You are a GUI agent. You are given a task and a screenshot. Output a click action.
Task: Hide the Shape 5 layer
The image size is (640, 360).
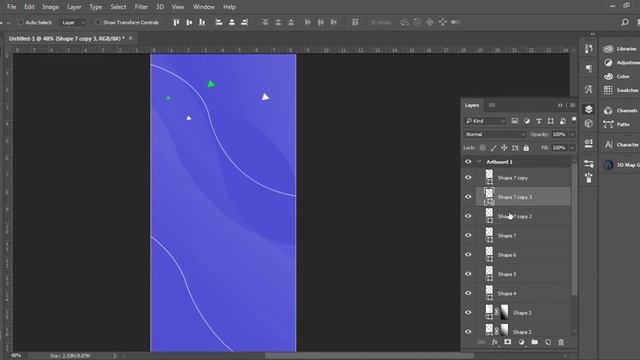[x=468, y=274]
